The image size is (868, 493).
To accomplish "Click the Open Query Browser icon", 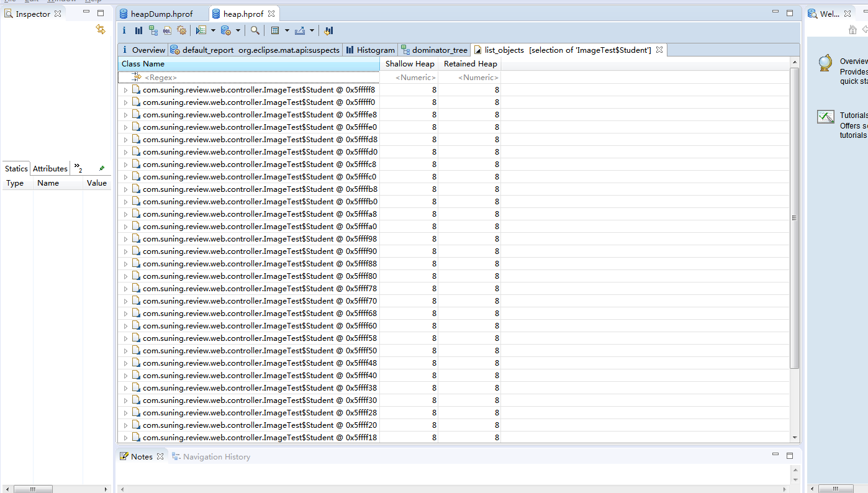I will point(226,30).
